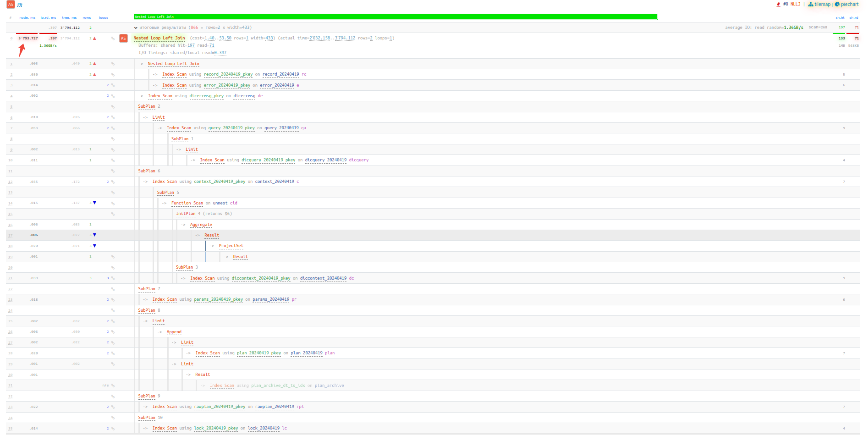Jump to the hottest node #0 NLLJ

[791, 4]
